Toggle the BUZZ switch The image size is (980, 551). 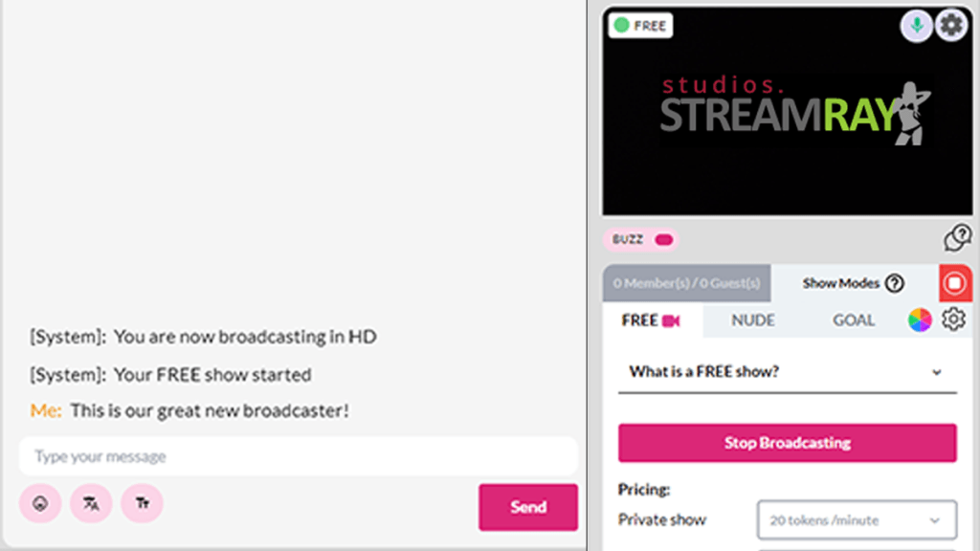tap(664, 240)
